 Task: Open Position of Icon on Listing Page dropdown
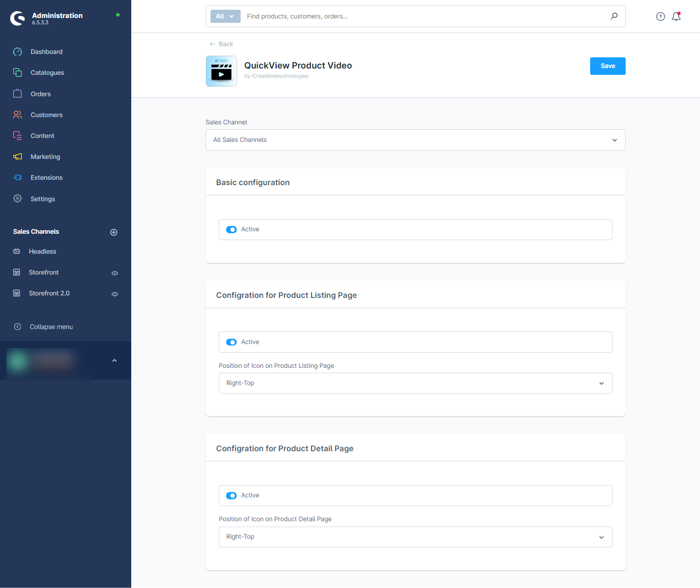click(416, 383)
